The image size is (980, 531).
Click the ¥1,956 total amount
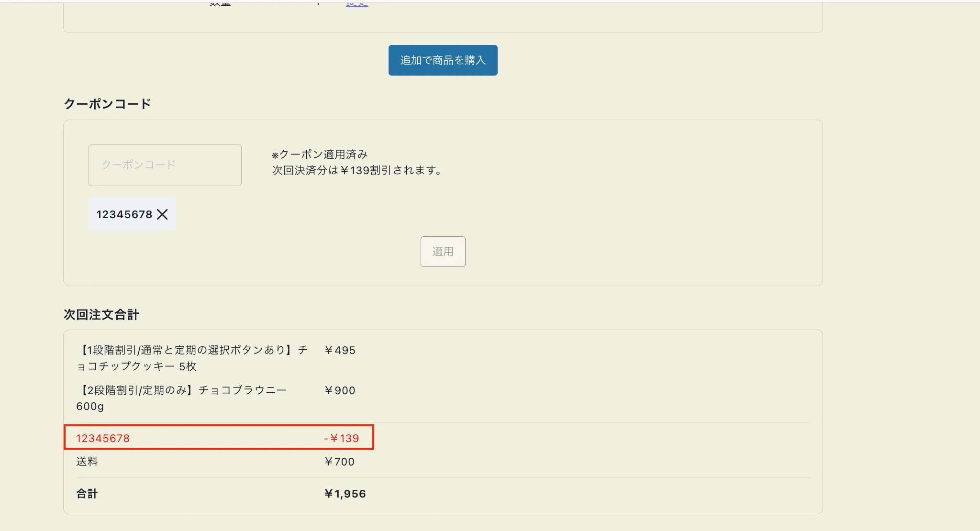pyautogui.click(x=345, y=494)
